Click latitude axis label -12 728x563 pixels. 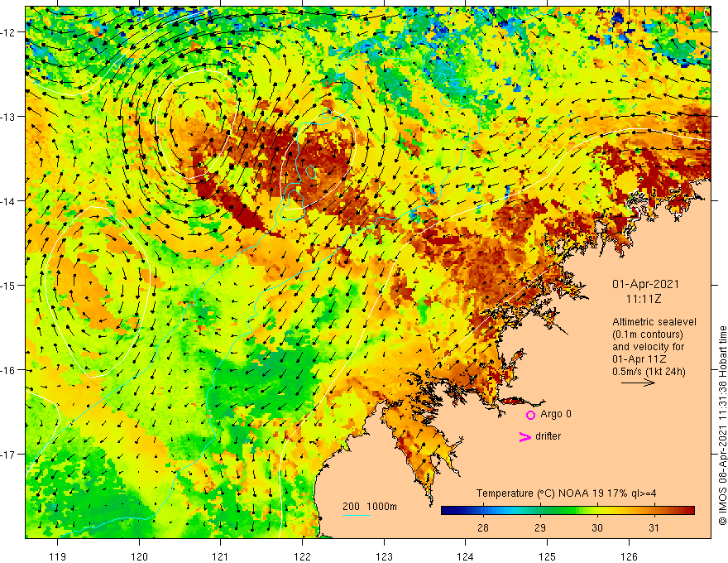(7, 32)
